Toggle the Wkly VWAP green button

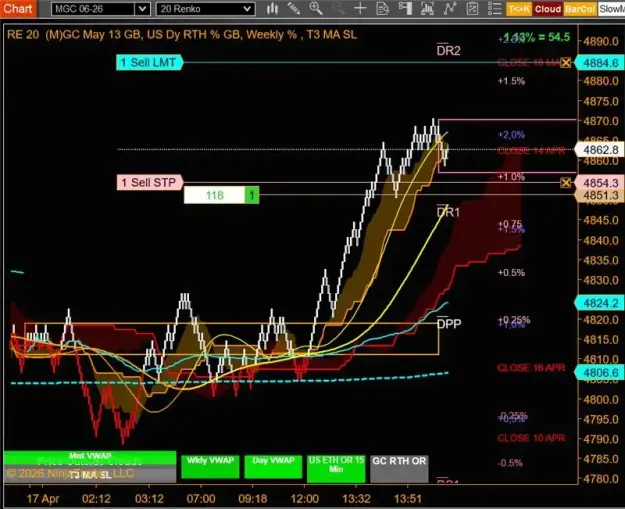pos(210,466)
